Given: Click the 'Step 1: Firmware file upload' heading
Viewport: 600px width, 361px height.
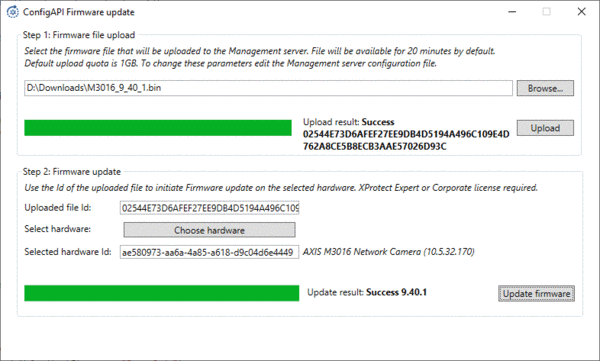Looking at the screenshot, I should tap(79, 35).
